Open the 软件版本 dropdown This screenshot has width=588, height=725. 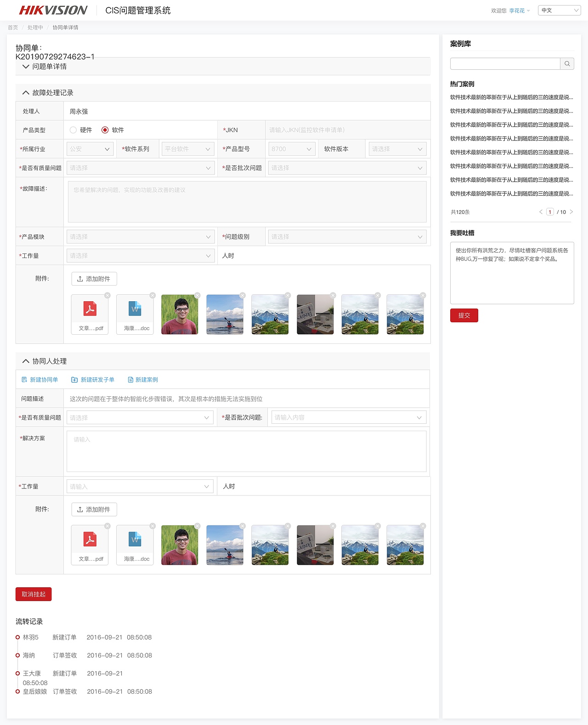point(397,149)
